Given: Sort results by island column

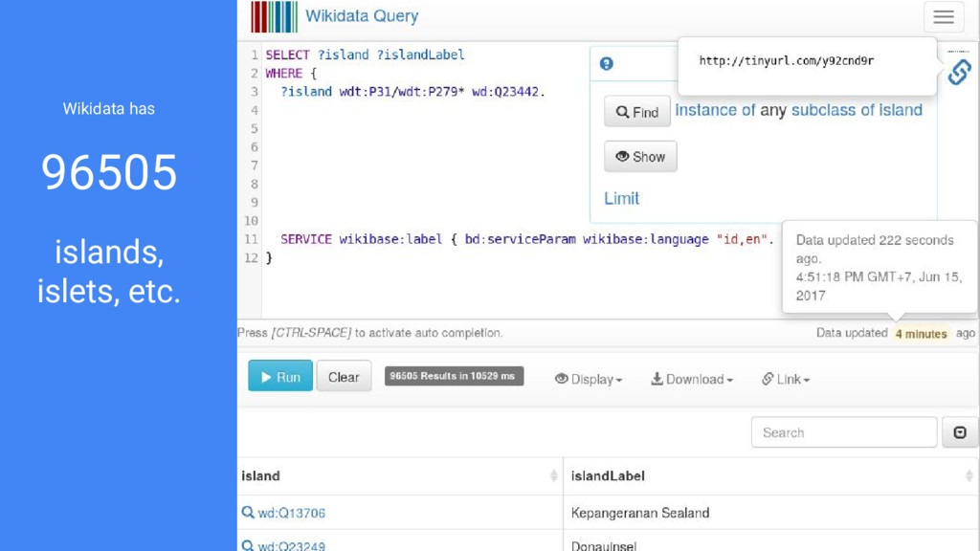Looking at the screenshot, I should (554, 476).
